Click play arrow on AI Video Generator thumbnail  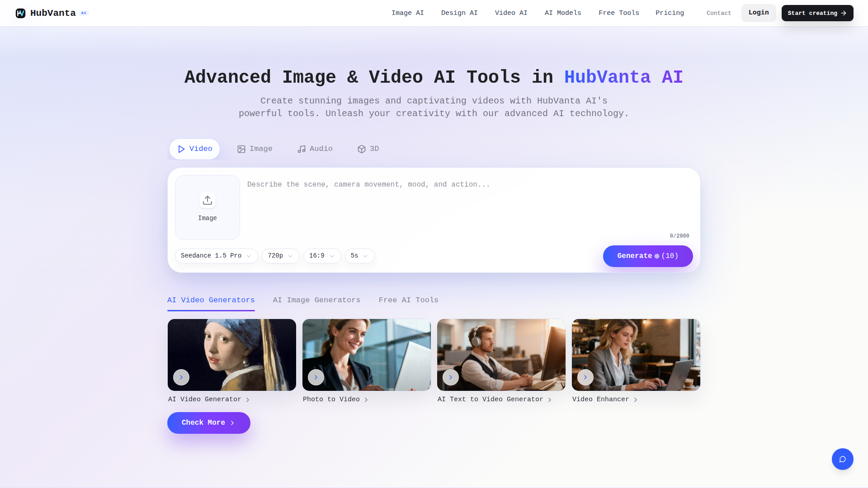tap(181, 377)
